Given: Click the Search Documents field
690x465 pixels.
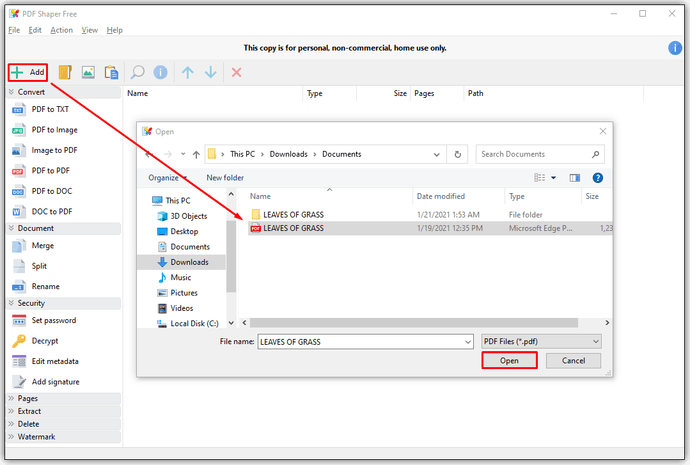Looking at the screenshot, I should pyautogui.click(x=540, y=154).
